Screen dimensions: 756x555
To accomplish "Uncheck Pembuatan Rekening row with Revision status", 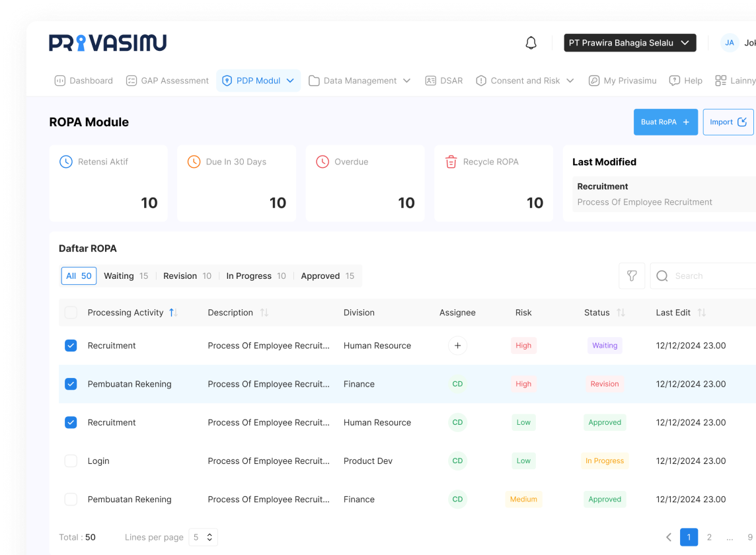I will 71,384.
